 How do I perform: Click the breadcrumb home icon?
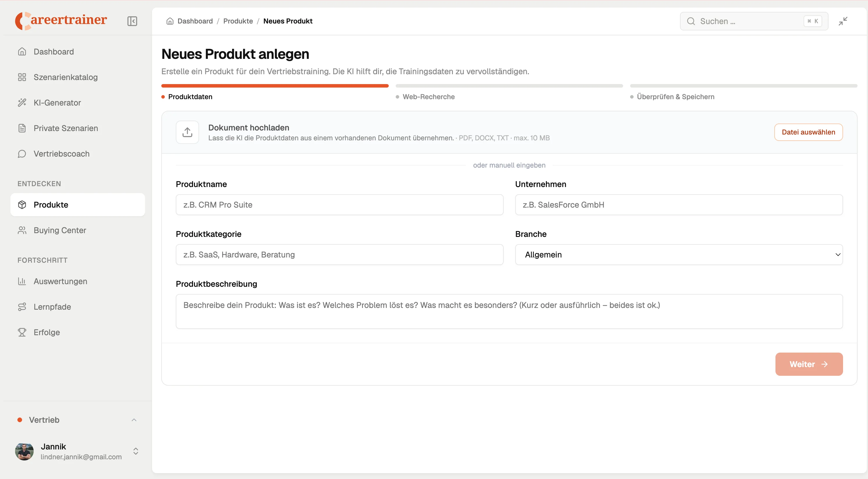170,21
